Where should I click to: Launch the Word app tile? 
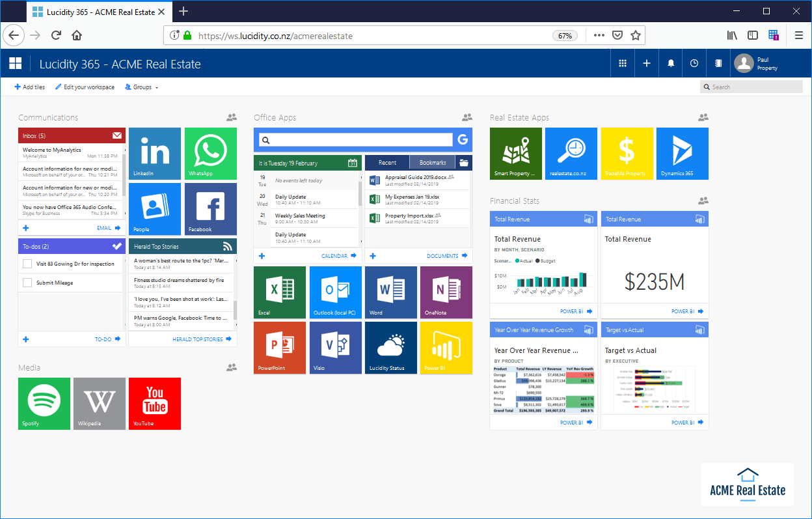[x=391, y=292]
